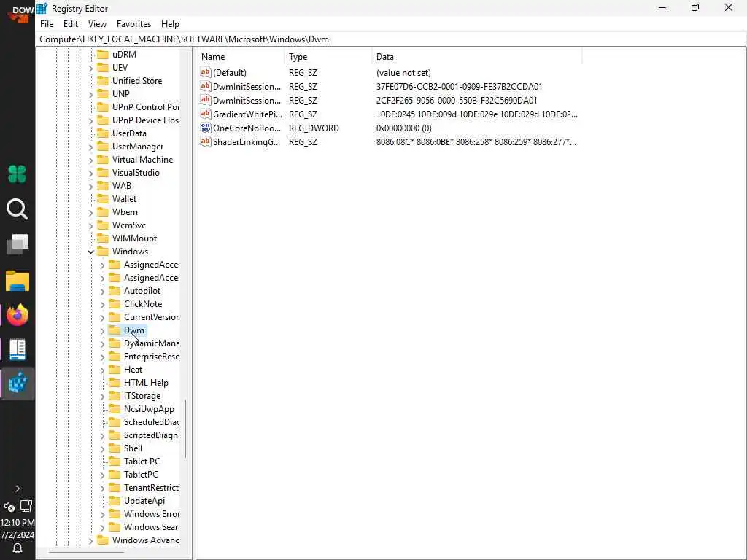Select the Unified Store key

coord(137,81)
